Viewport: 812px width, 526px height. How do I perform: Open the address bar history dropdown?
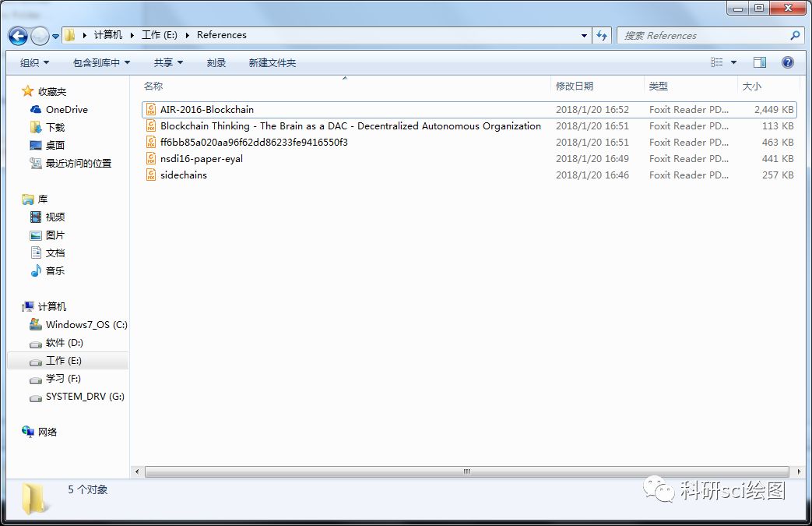584,35
